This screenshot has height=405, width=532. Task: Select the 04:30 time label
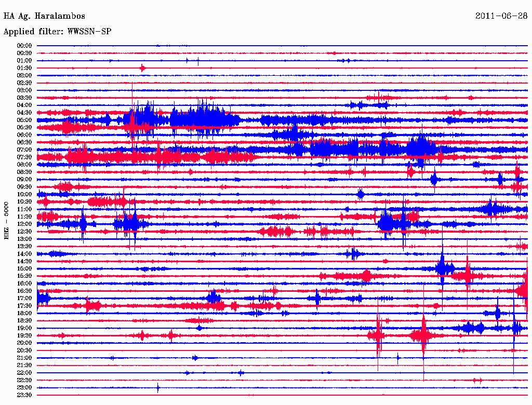click(x=24, y=113)
